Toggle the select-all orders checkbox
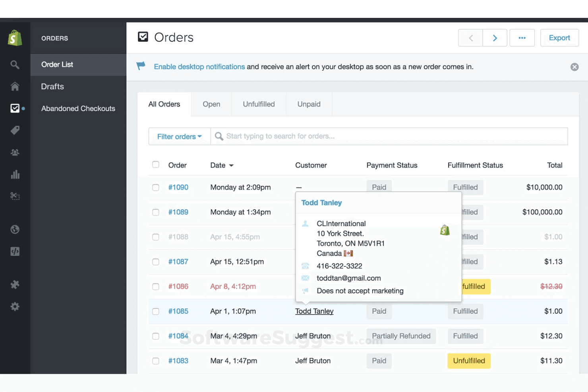 click(156, 164)
